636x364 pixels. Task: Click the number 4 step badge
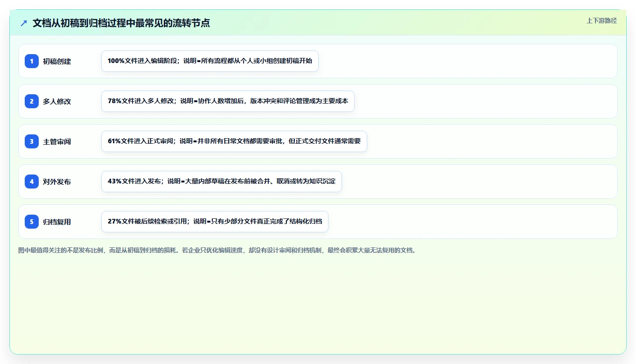pyautogui.click(x=32, y=182)
